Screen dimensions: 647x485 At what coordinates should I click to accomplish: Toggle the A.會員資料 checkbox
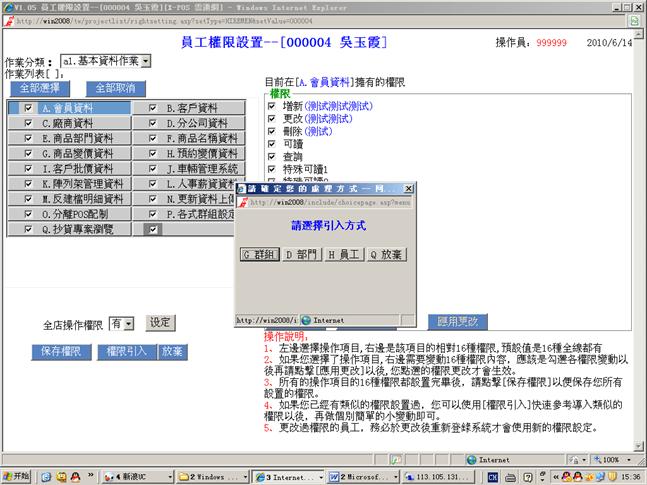28,108
